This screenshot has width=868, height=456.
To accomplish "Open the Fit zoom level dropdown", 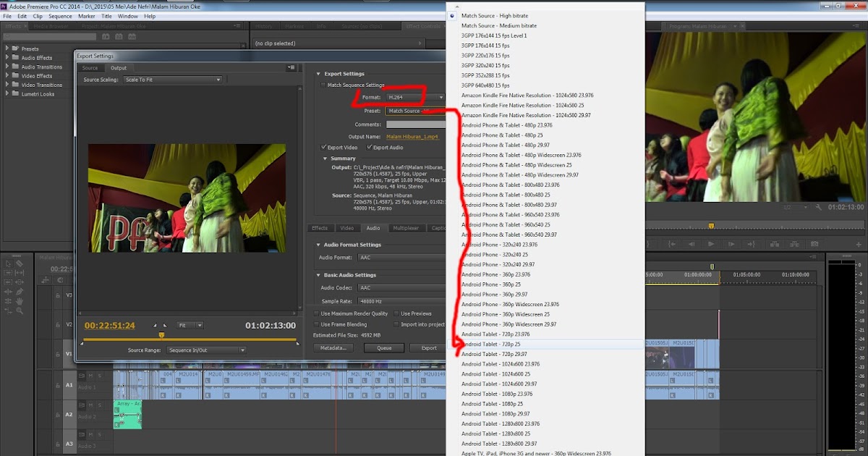I will point(190,326).
